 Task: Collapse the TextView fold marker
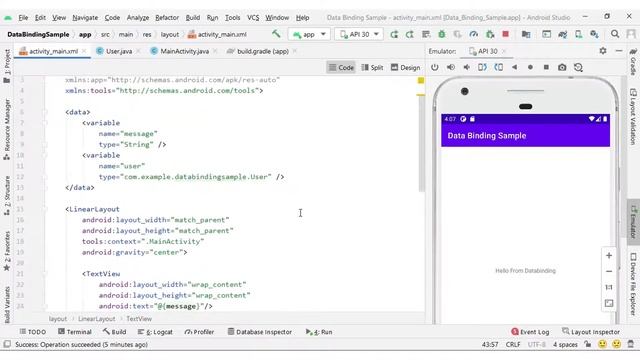[x=44, y=274]
